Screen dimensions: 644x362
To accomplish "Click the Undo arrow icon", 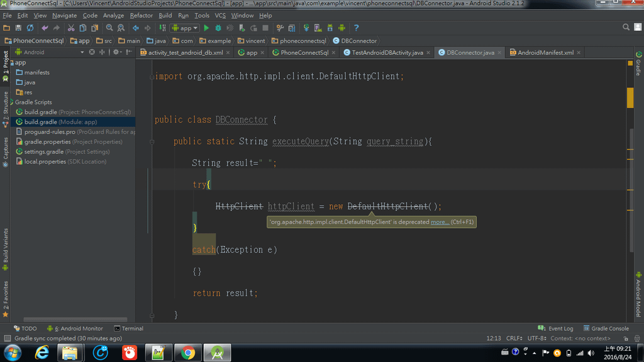I will point(45,28).
